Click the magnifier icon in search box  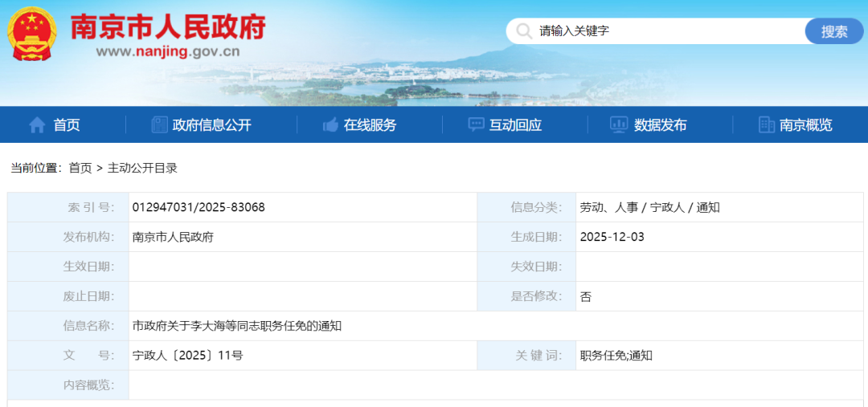click(x=524, y=31)
